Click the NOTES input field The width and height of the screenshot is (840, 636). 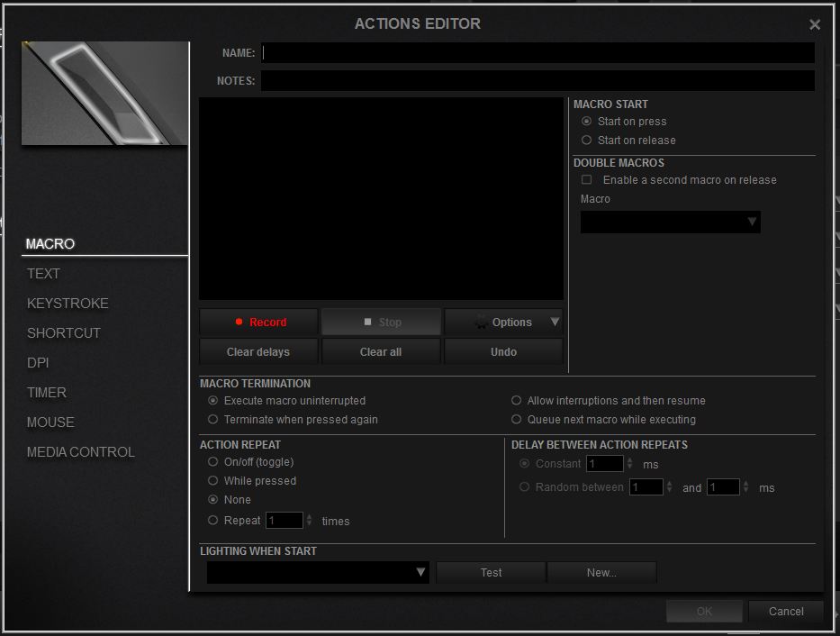tap(537, 80)
